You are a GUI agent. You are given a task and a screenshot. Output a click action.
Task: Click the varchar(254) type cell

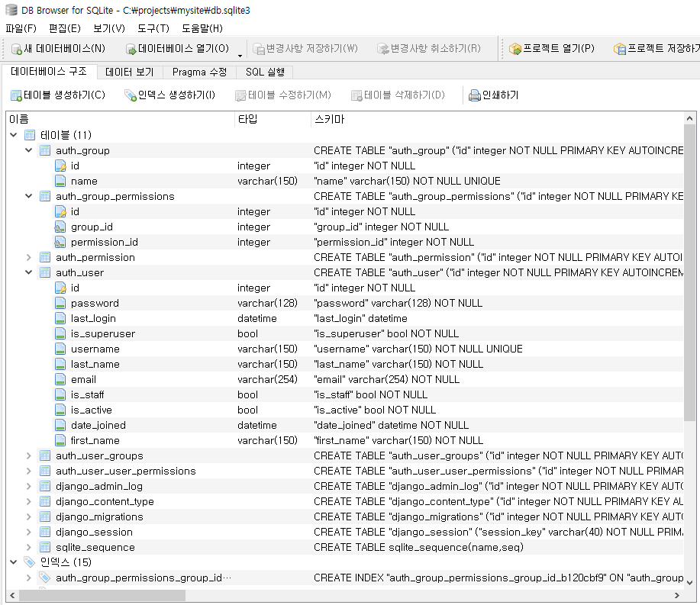click(267, 380)
